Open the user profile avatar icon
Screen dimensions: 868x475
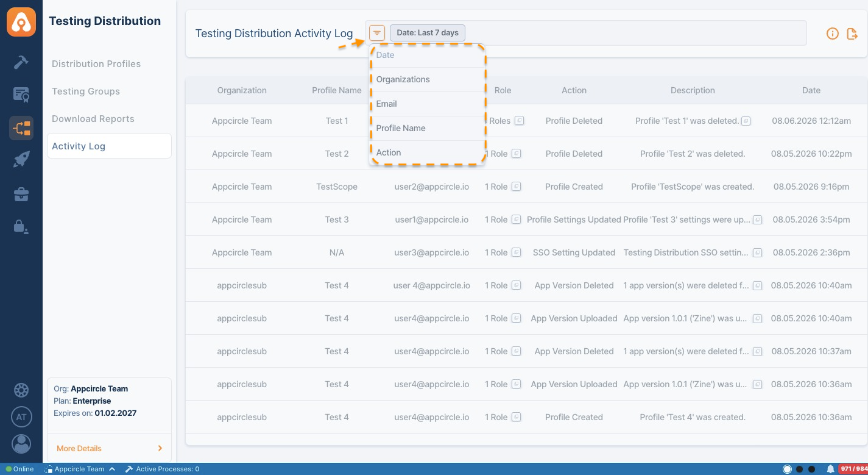21,443
